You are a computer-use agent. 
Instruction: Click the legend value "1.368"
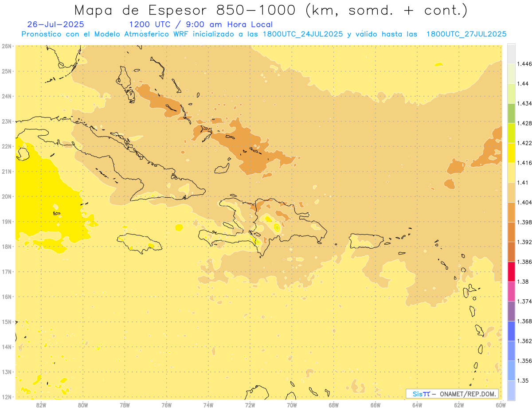coord(524,321)
